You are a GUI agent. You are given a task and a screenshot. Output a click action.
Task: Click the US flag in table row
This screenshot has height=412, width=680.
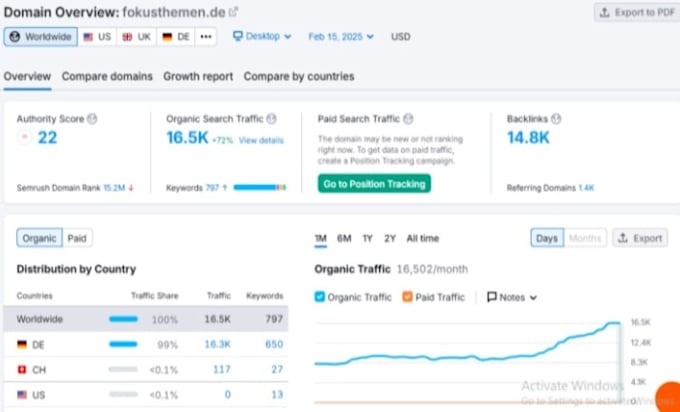22,395
